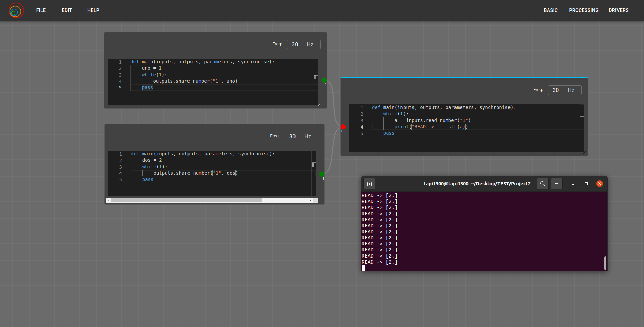
Task: Click the green output port of the uno node
Action: coord(324,80)
